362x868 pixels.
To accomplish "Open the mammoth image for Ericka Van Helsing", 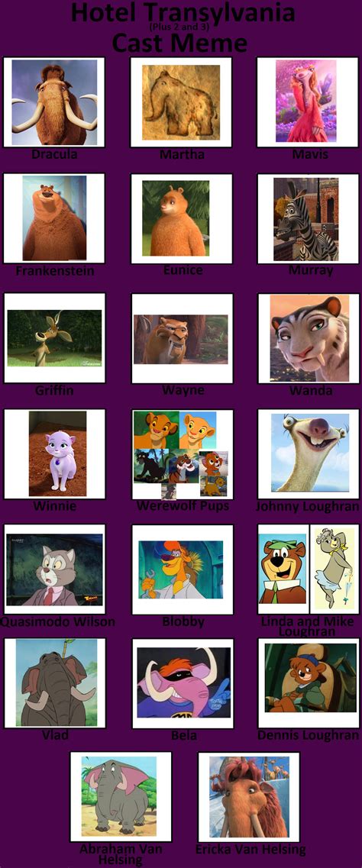I will click(248, 796).
